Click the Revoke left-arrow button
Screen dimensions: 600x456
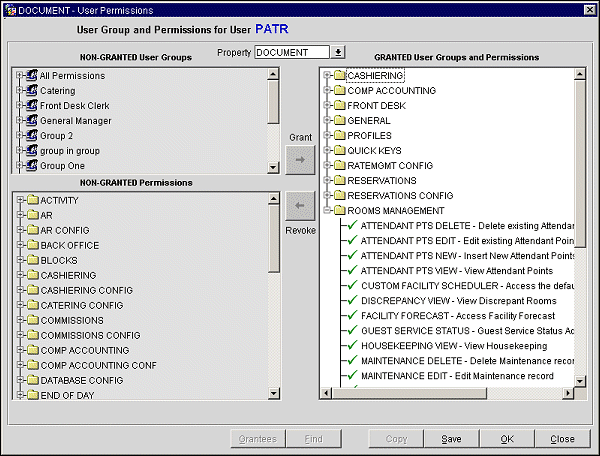pos(300,208)
